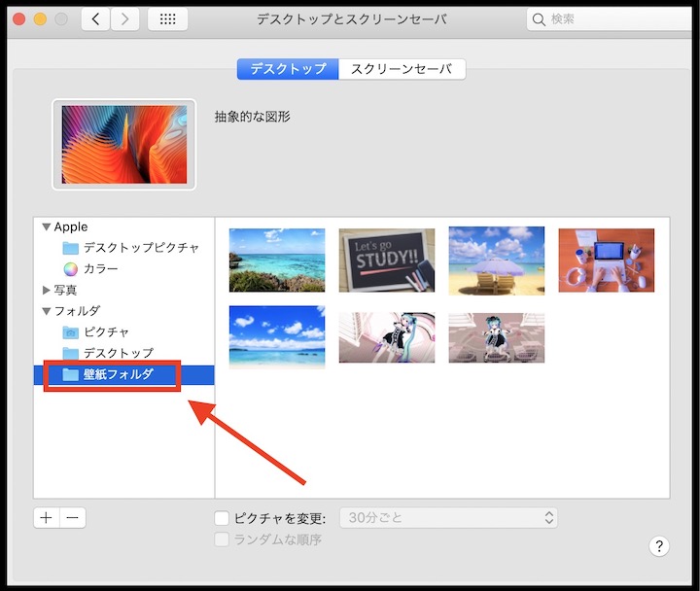700x591 pixels.
Task: Show all preferences grid button
Action: tap(167, 19)
